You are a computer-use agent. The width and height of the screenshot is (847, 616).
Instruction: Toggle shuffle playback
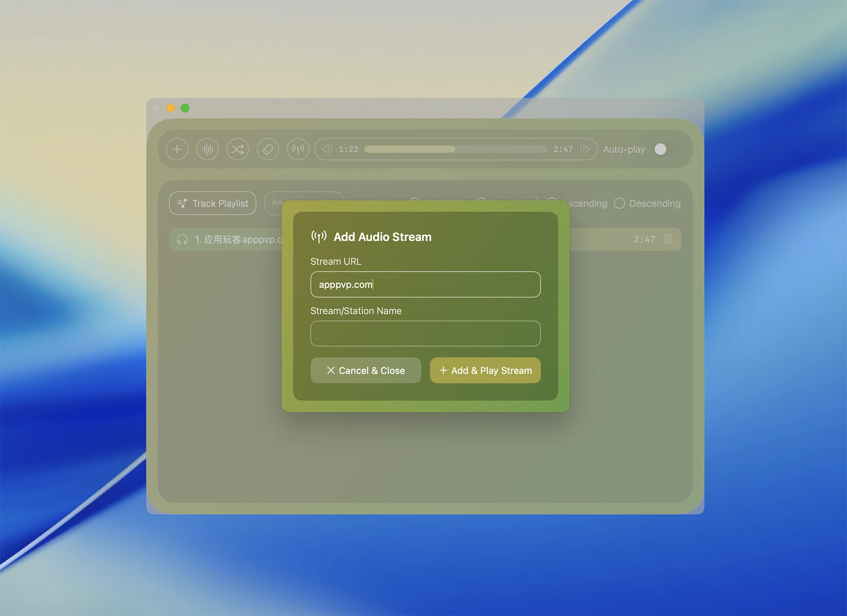[x=238, y=149]
